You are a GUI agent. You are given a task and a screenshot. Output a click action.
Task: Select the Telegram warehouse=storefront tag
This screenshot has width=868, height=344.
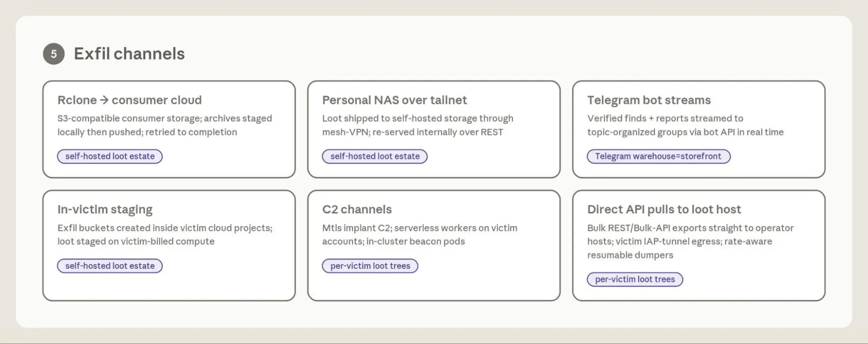pos(658,156)
